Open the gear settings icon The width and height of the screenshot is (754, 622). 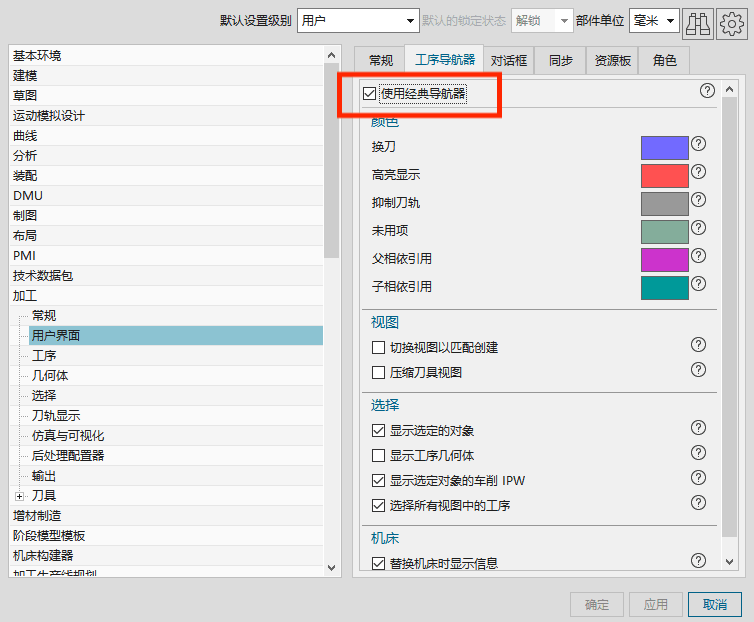tap(732, 23)
